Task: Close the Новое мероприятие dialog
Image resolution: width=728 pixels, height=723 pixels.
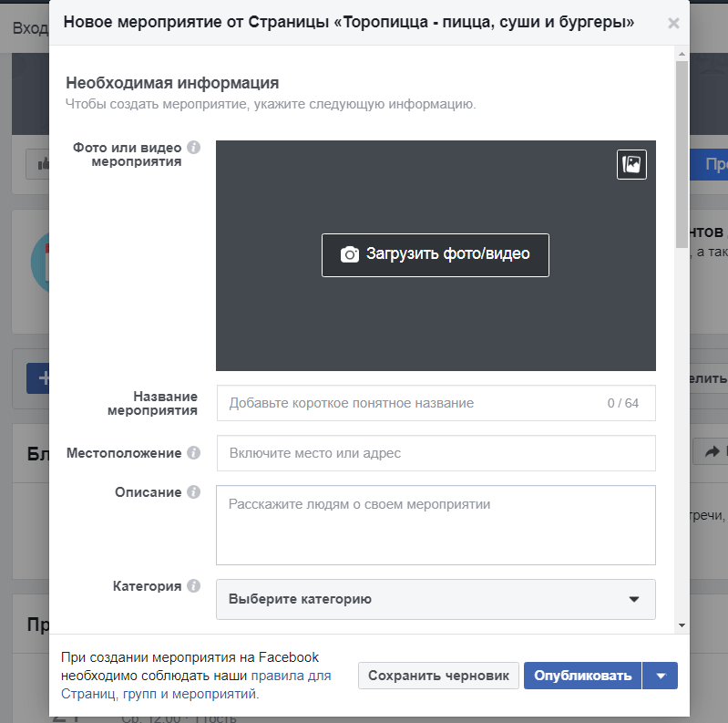Action: coord(673,23)
